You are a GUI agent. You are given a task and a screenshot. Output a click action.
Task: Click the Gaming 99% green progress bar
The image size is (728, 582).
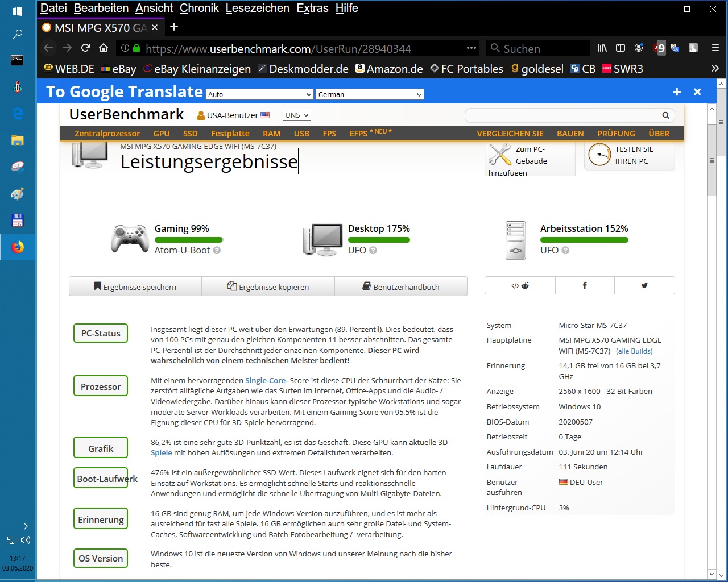pyautogui.click(x=189, y=240)
